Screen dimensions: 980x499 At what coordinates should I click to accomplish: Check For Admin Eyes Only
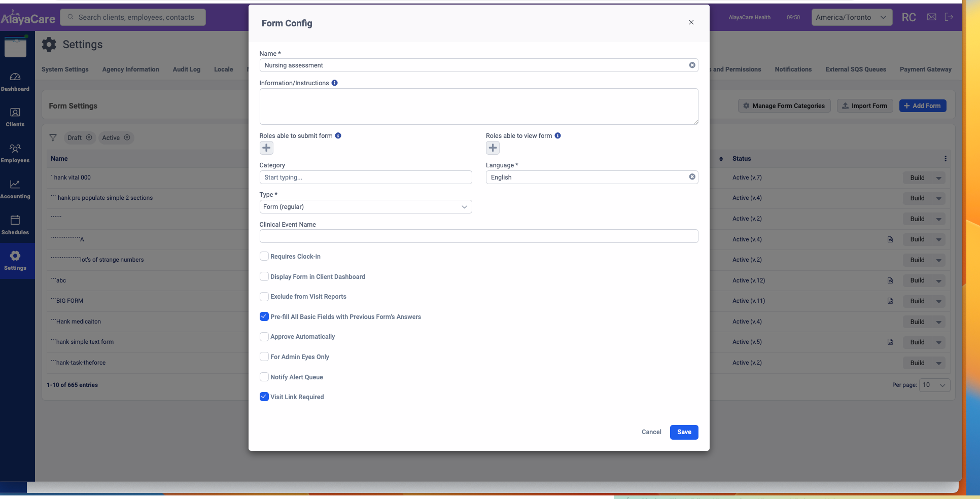pos(264,357)
